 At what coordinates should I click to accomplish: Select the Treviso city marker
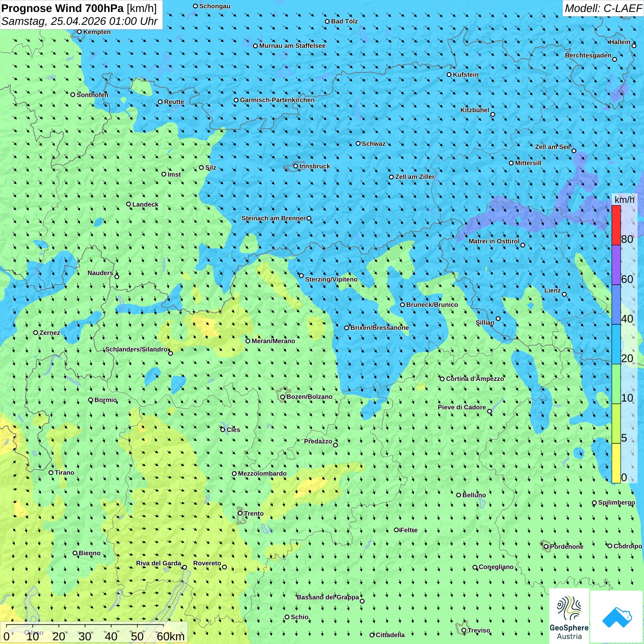click(x=464, y=630)
